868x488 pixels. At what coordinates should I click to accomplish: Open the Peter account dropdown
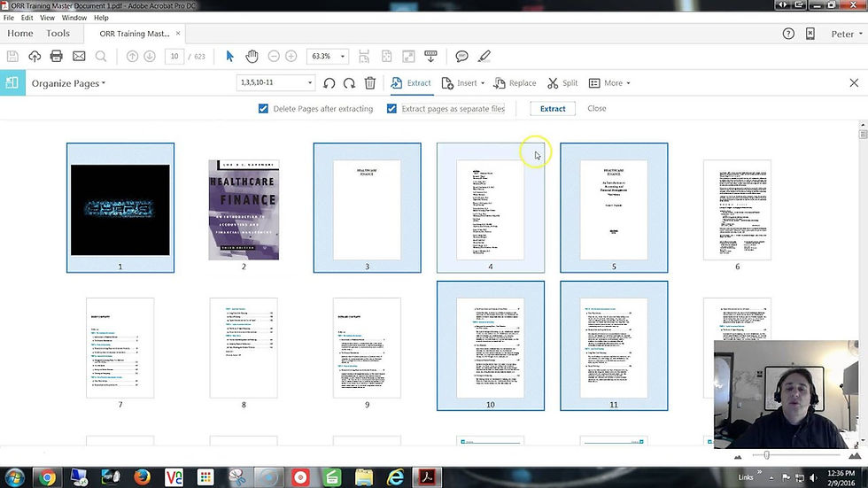pos(847,34)
